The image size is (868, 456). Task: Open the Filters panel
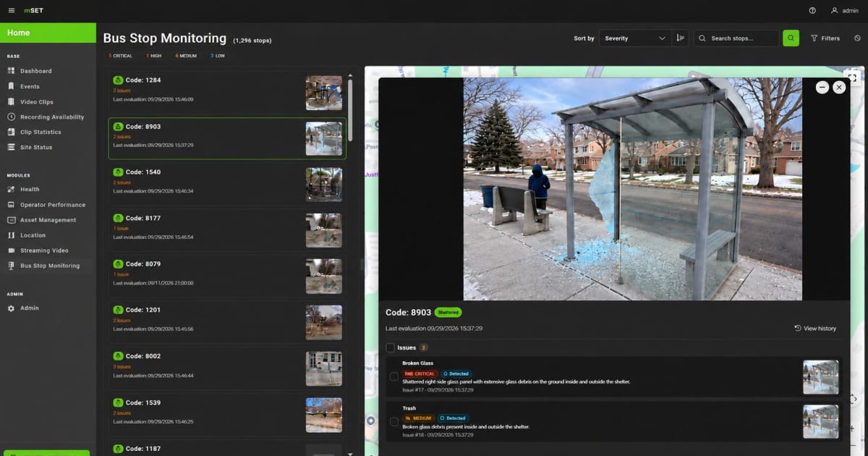point(825,38)
